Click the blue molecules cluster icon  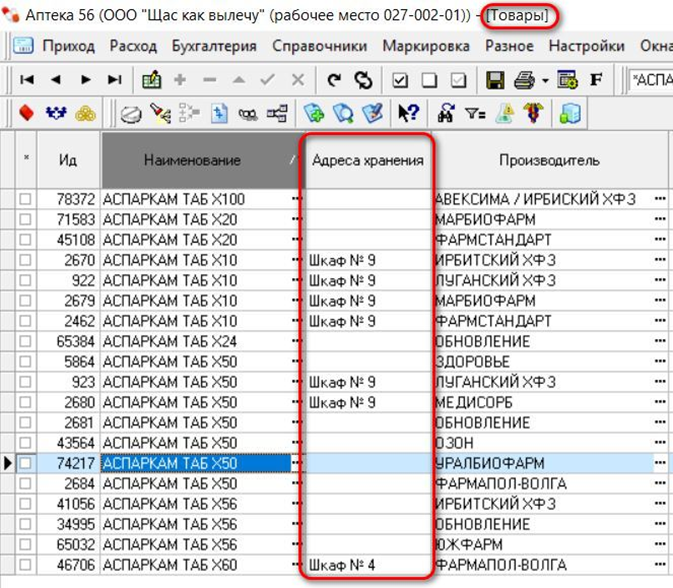pyautogui.click(x=56, y=114)
